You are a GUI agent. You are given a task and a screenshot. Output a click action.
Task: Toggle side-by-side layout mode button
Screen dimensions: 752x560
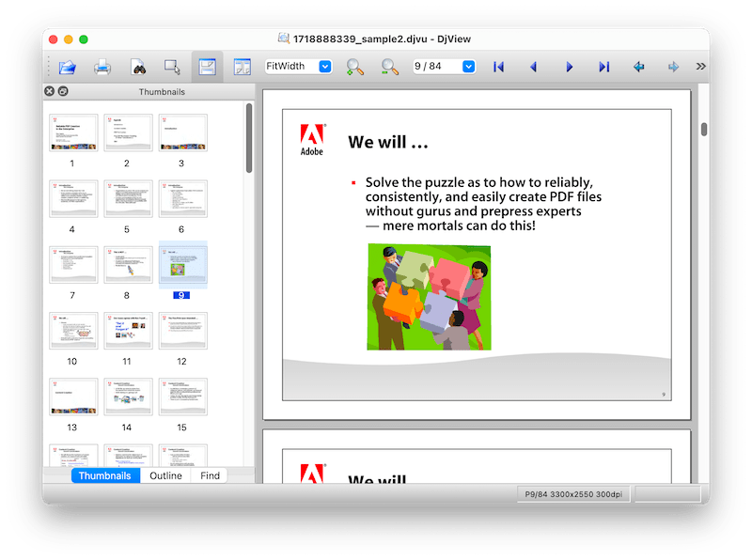(242, 67)
